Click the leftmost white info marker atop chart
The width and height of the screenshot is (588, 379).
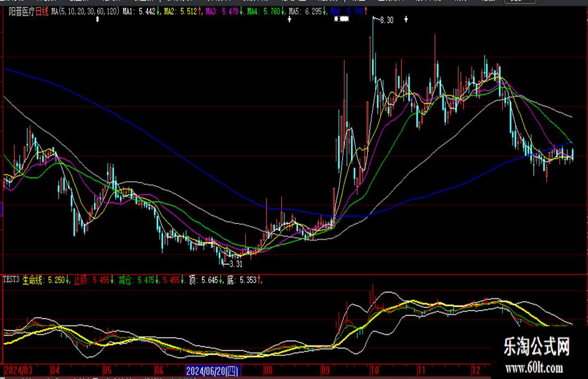[98, 20]
